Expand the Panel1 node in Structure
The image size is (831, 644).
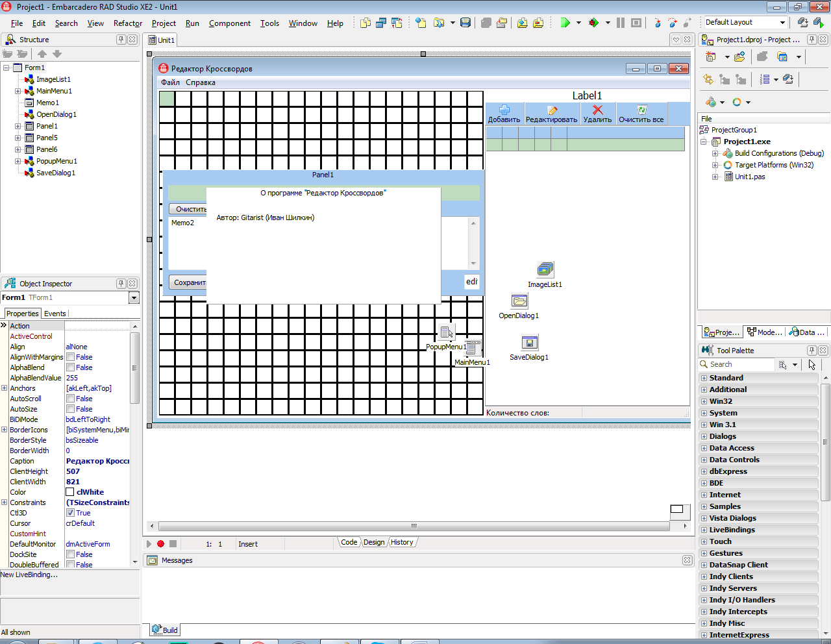pyautogui.click(x=18, y=126)
